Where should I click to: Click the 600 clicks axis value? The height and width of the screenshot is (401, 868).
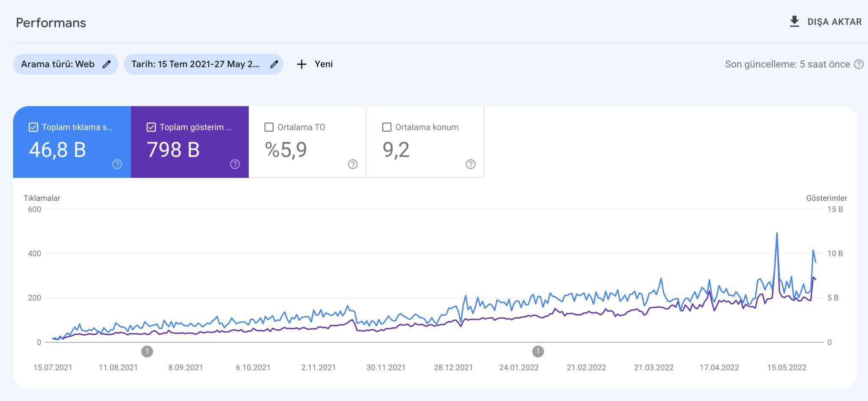pyautogui.click(x=34, y=209)
